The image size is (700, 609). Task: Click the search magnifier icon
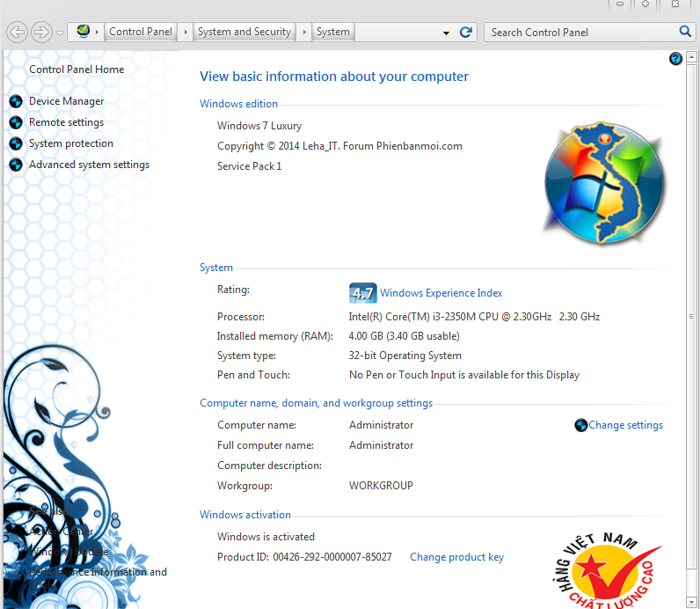pyautogui.click(x=685, y=32)
